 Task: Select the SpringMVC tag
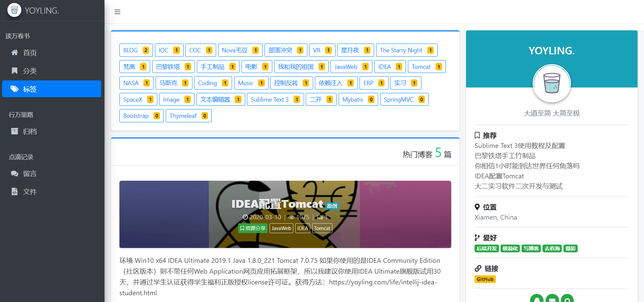[404, 100]
